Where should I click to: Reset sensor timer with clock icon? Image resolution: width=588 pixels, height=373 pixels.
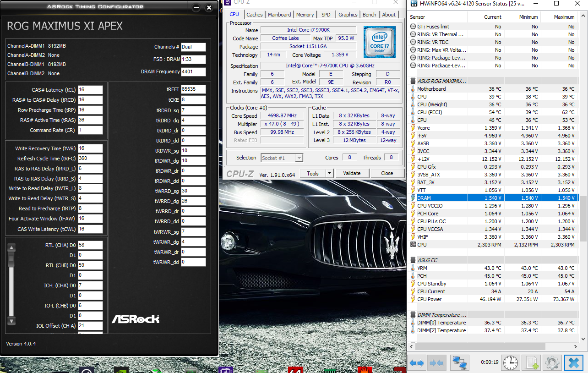510,362
